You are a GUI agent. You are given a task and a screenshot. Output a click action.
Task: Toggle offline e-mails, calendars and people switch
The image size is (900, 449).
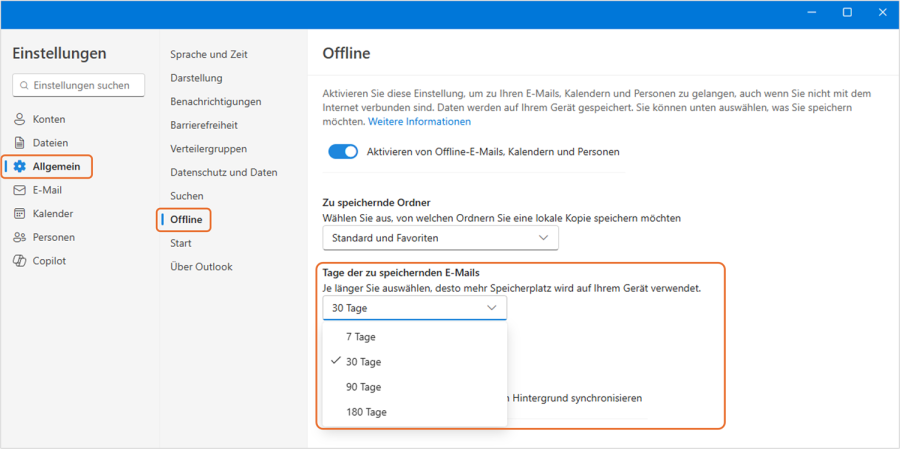pos(343,152)
